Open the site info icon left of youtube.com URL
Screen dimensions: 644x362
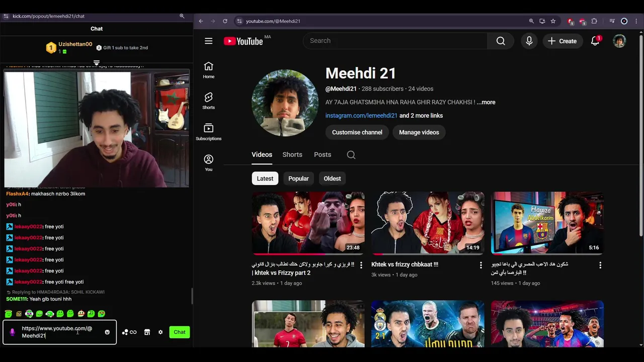[239, 21]
